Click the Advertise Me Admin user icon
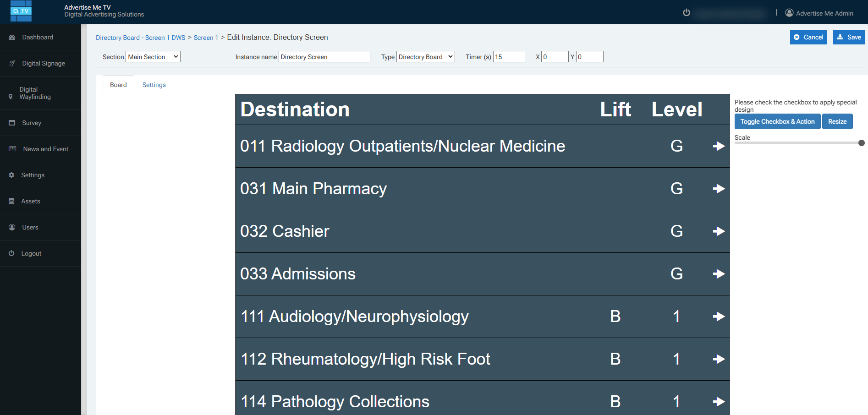The height and width of the screenshot is (415, 868). point(789,13)
